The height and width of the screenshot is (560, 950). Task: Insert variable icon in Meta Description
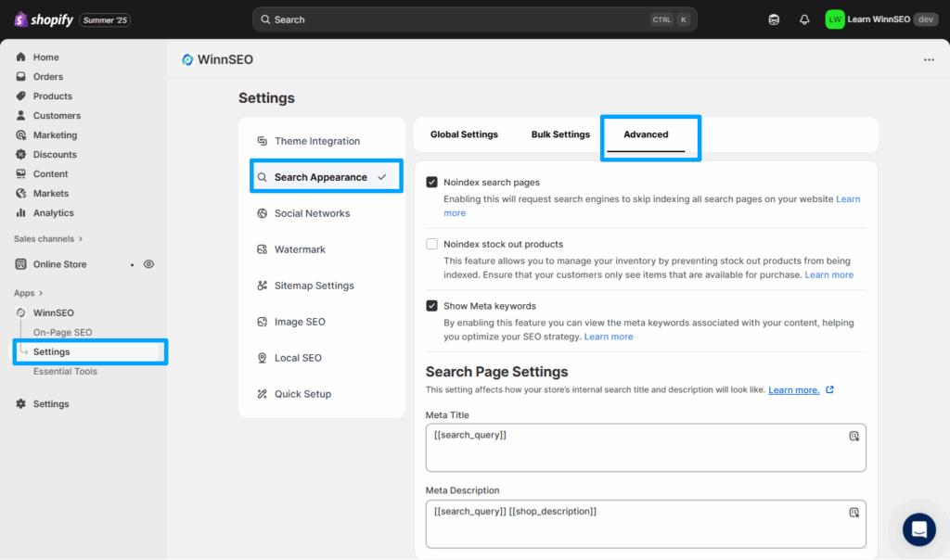854,513
